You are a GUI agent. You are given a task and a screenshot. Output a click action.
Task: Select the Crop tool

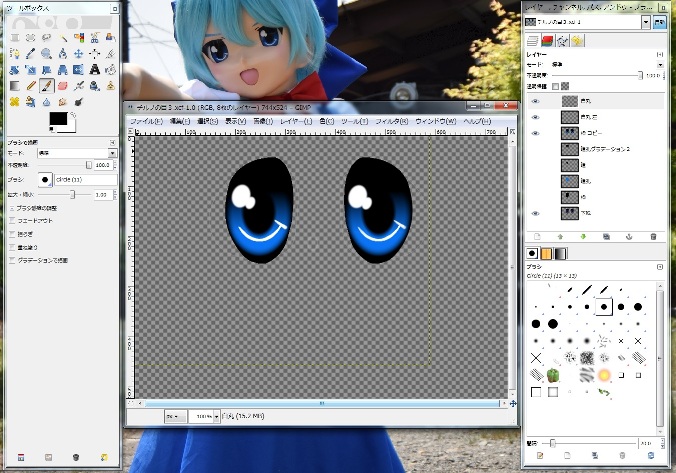(111, 54)
